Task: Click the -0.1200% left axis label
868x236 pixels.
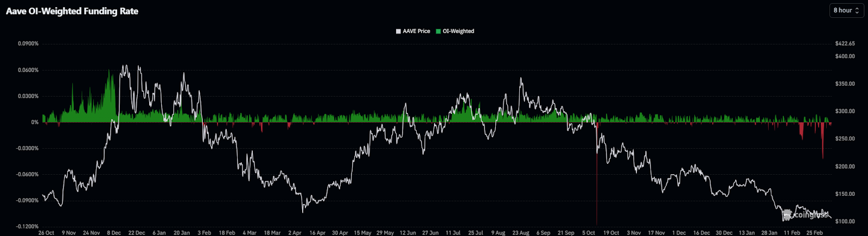Action: 27,226
